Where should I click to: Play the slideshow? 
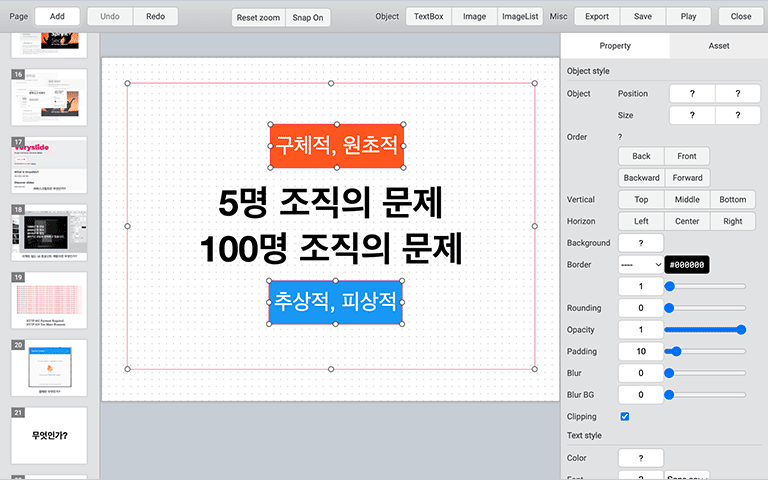tap(688, 16)
